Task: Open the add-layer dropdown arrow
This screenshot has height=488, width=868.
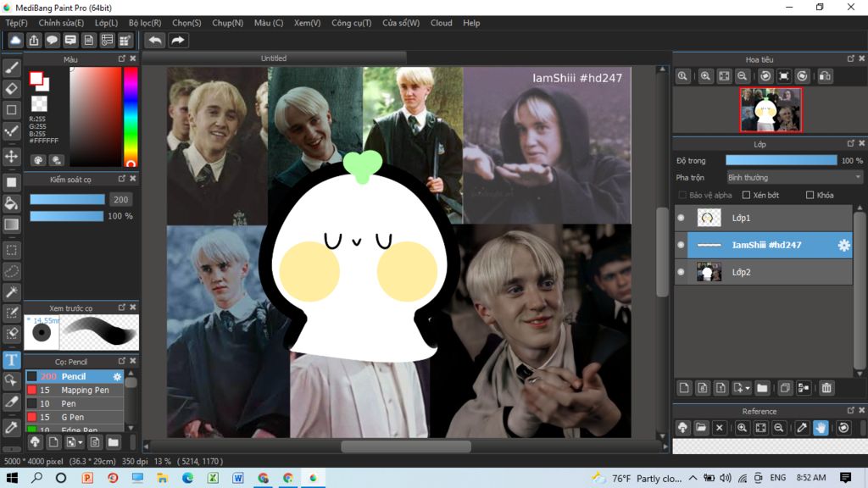Action: [x=748, y=388]
